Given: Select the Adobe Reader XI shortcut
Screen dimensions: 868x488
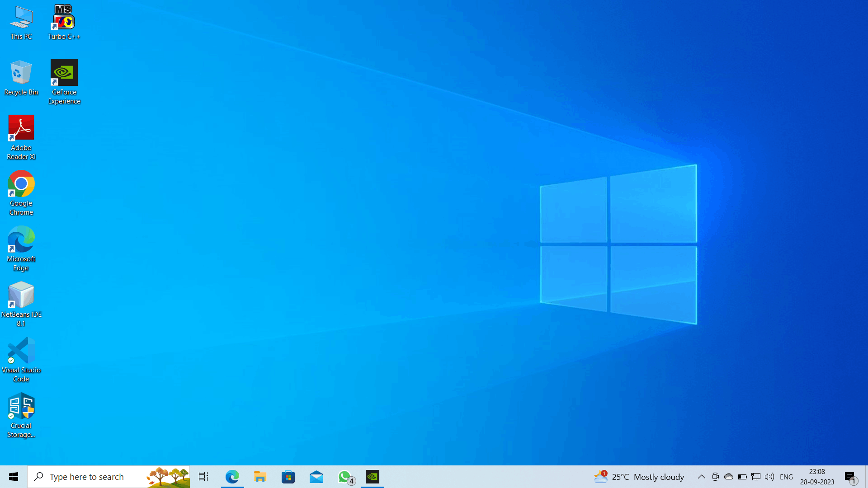Looking at the screenshot, I should [21, 137].
